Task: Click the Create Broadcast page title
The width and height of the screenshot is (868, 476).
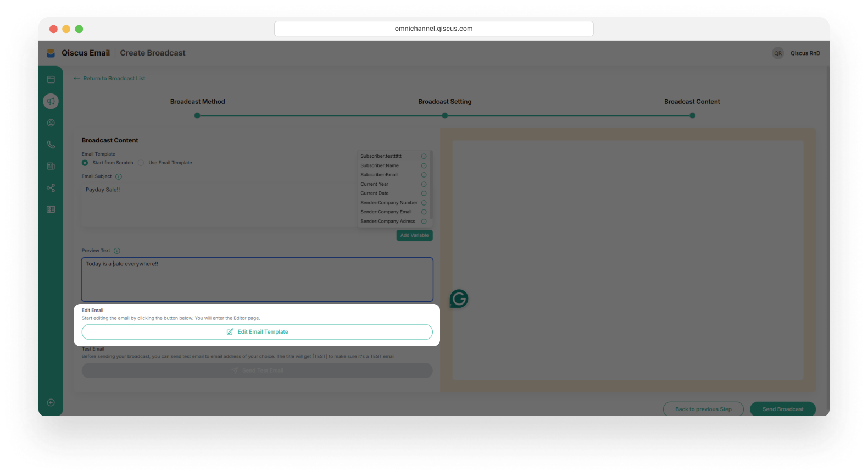Action: pyautogui.click(x=153, y=53)
